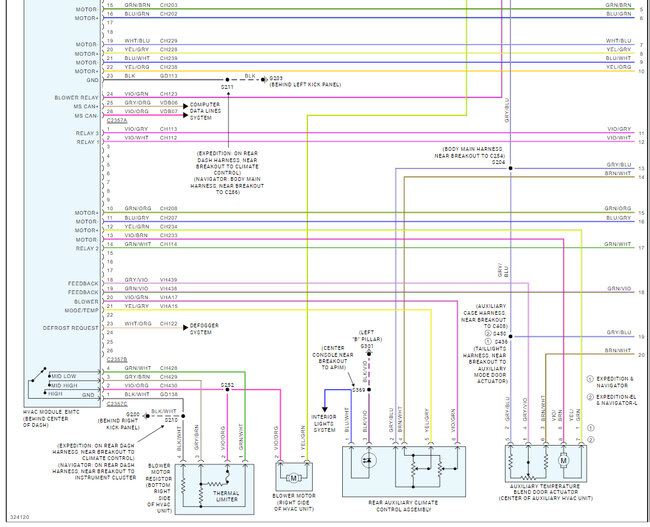Click the blower motor M symbol

[293, 478]
